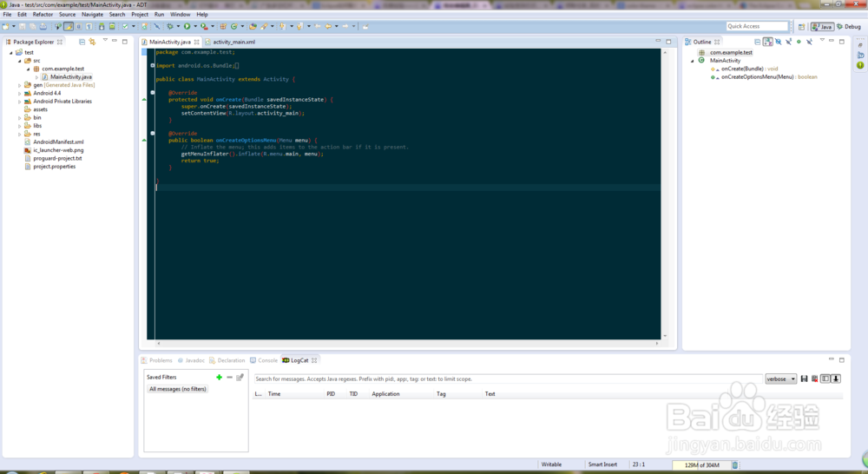868x474 pixels.
Task: Click the Clear Log icon
Action: [x=814, y=379]
